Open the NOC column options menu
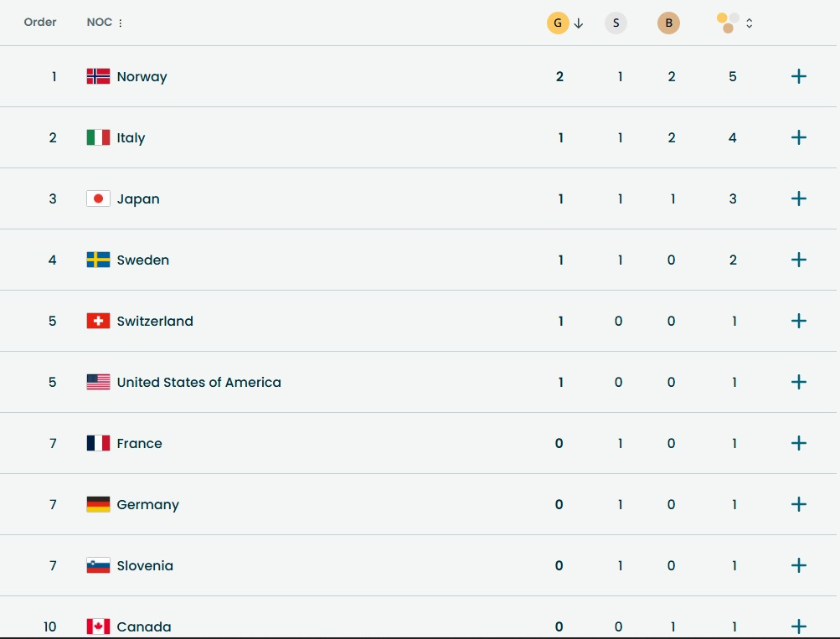Viewport: 840px width, 639px height. [x=121, y=23]
